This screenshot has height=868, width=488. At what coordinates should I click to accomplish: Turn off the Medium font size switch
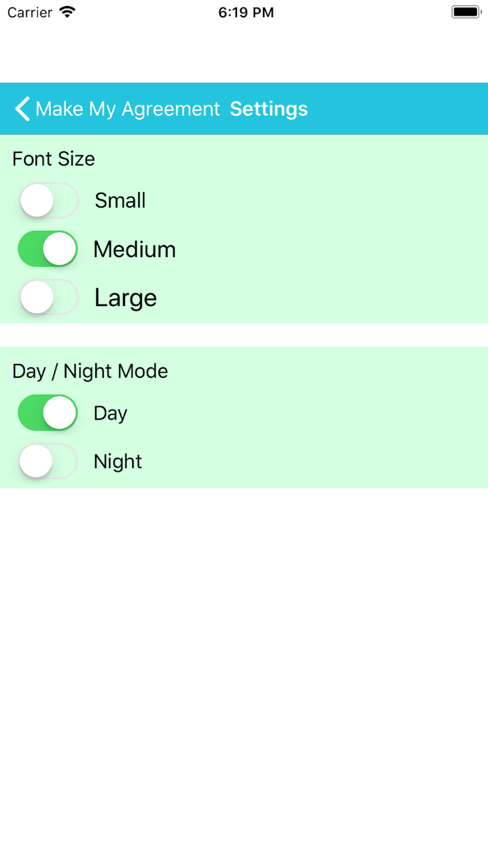tap(48, 249)
